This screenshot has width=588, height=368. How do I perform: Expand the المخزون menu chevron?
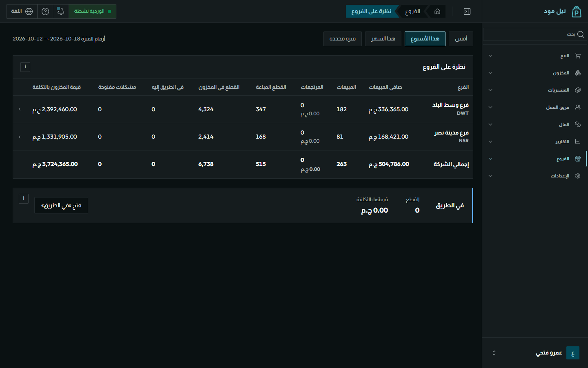click(x=490, y=73)
